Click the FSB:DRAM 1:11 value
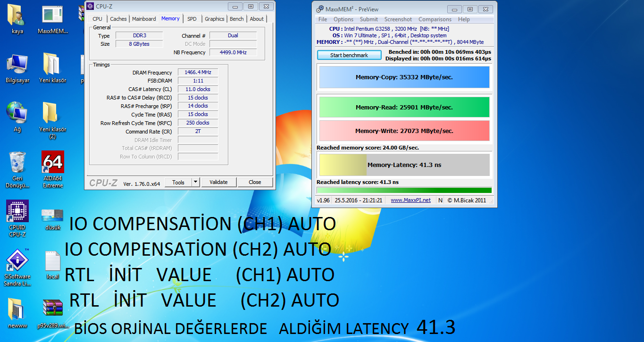This screenshot has width=644, height=342. click(x=198, y=81)
